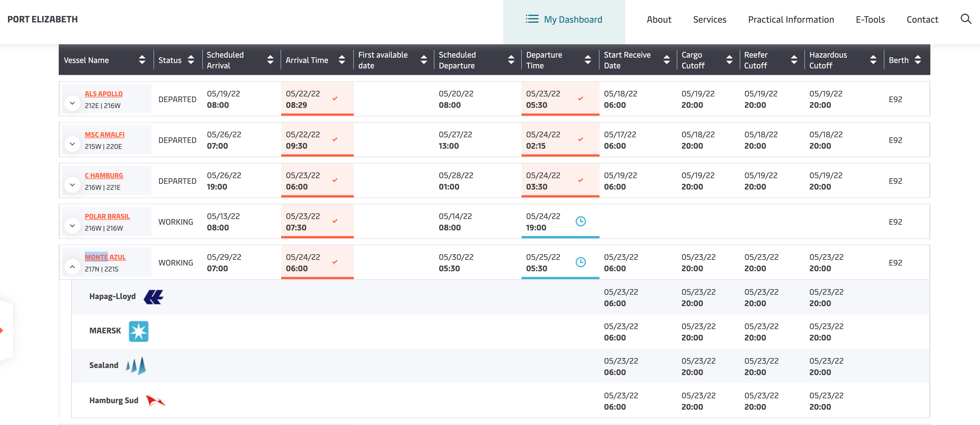Image resolution: width=980 pixels, height=425 pixels.
Task: Click the Sealand carrier row label
Action: [104, 365]
